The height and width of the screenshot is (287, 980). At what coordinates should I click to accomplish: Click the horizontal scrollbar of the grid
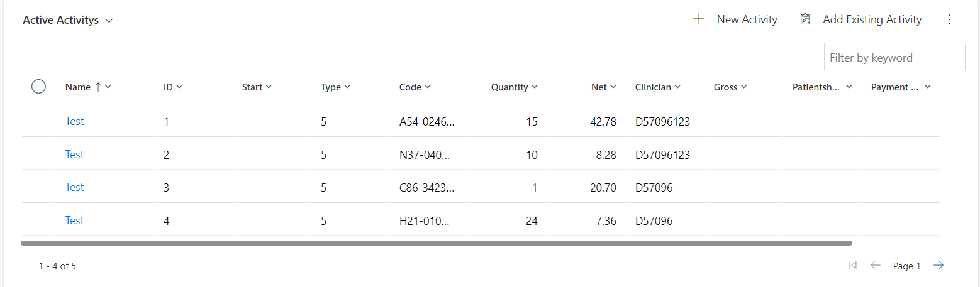437,242
